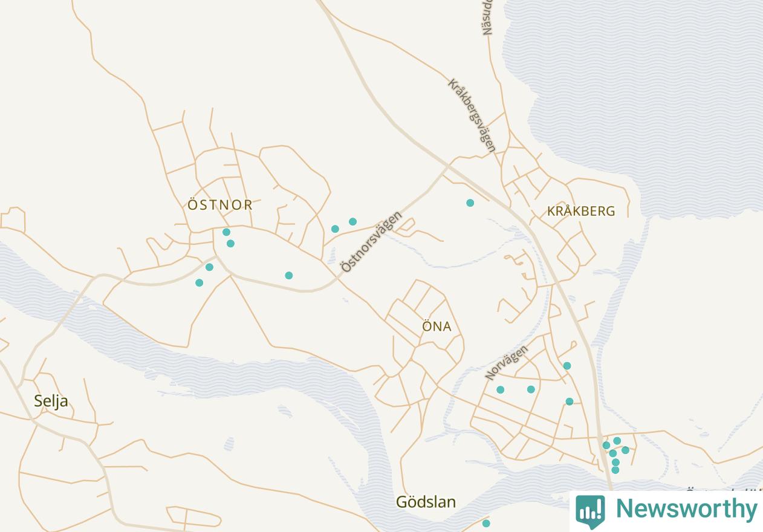Click the northernmost marker east of Norvägen label

[567, 366]
